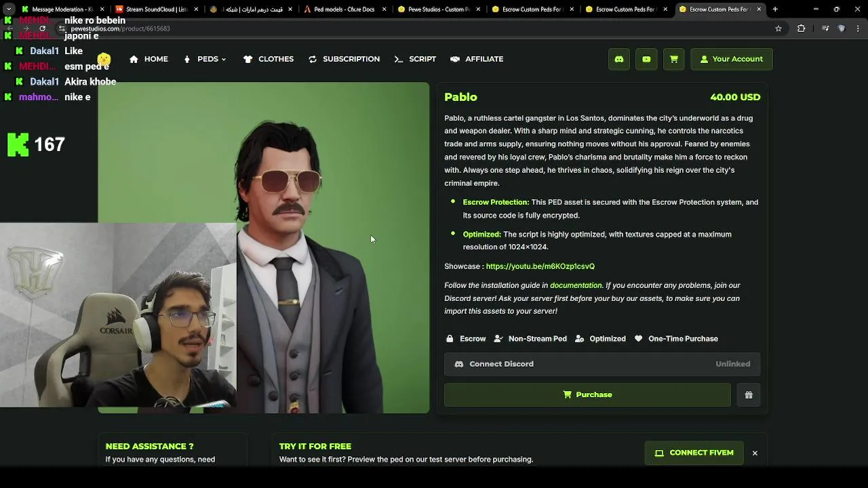Click the Pablo ped product image
Image resolution: width=868 pixels, height=488 pixels.
point(264,247)
